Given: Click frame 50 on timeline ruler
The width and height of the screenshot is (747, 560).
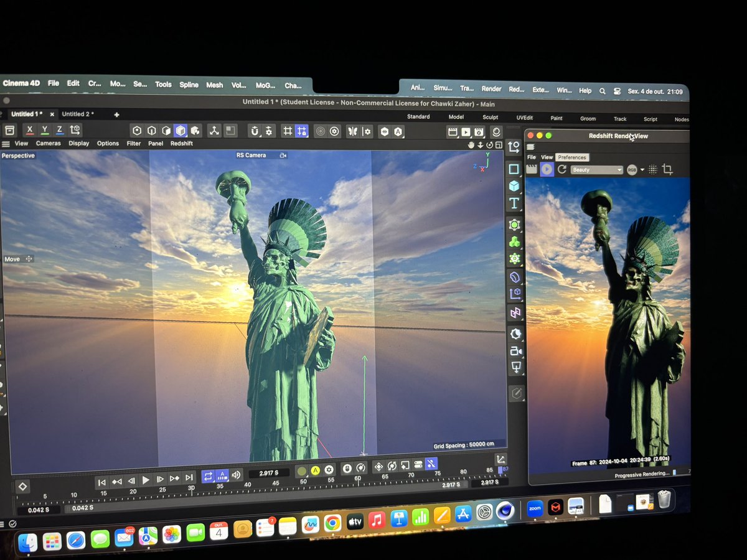Looking at the screenshot, I should (303, 482).
